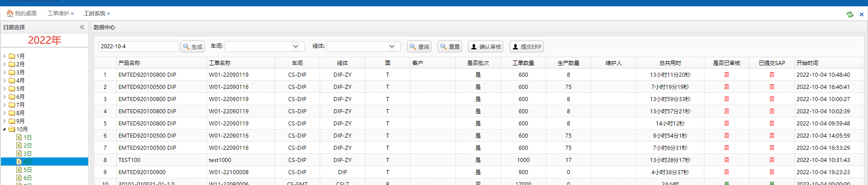Viewport: 868px width, 185px height.
Task: Click 提交ERP with person icon
Action: point(527,46)
